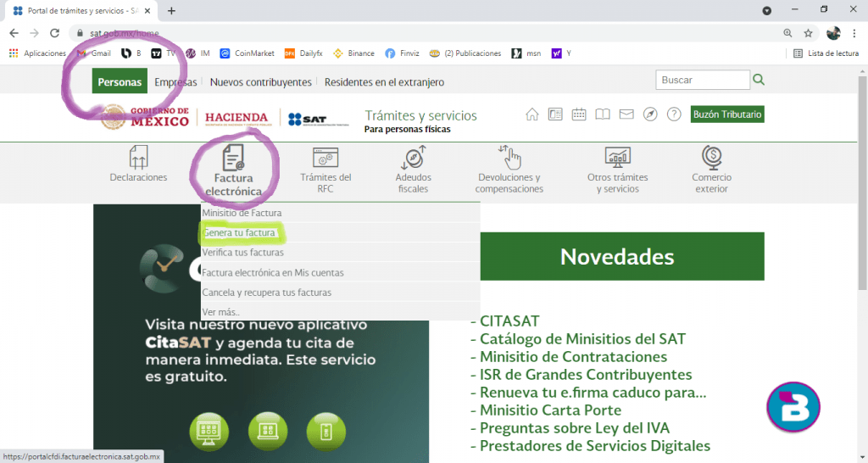Click the compass icon in header

coord(650,114)
